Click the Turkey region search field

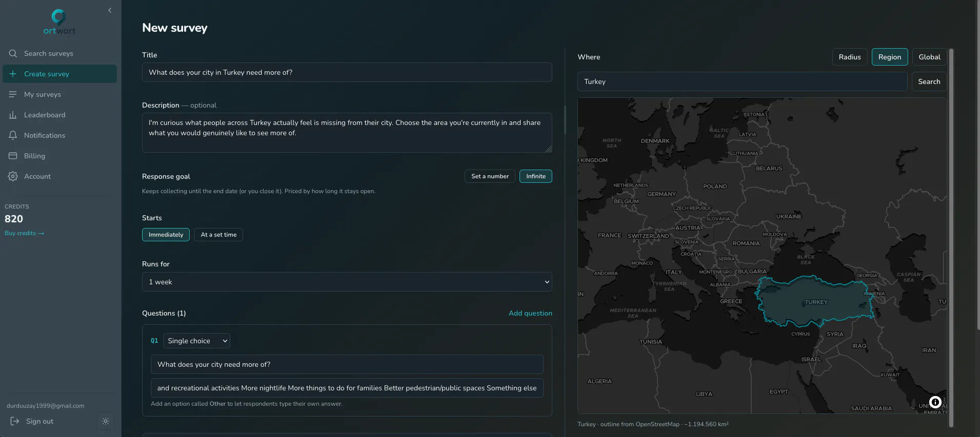tap(743, 81)
